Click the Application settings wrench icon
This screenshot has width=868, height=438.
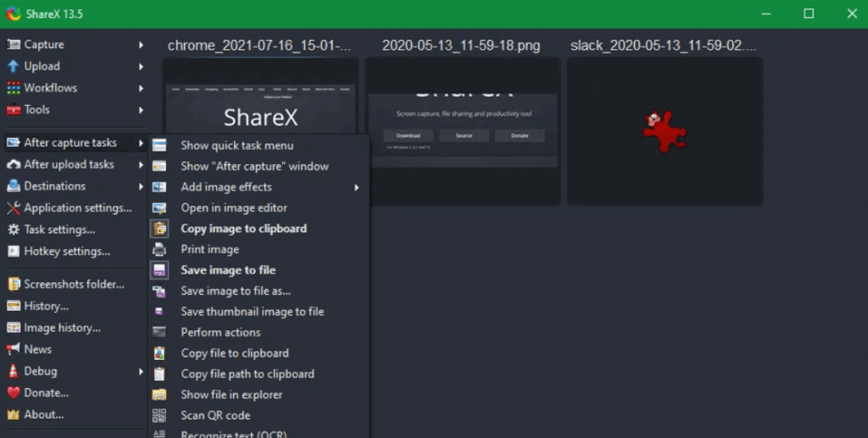[14, 208]
